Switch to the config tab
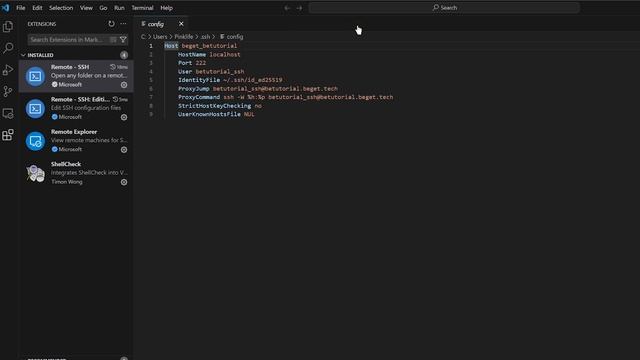This screenshot has width=640, height=360. coord(156,24)
